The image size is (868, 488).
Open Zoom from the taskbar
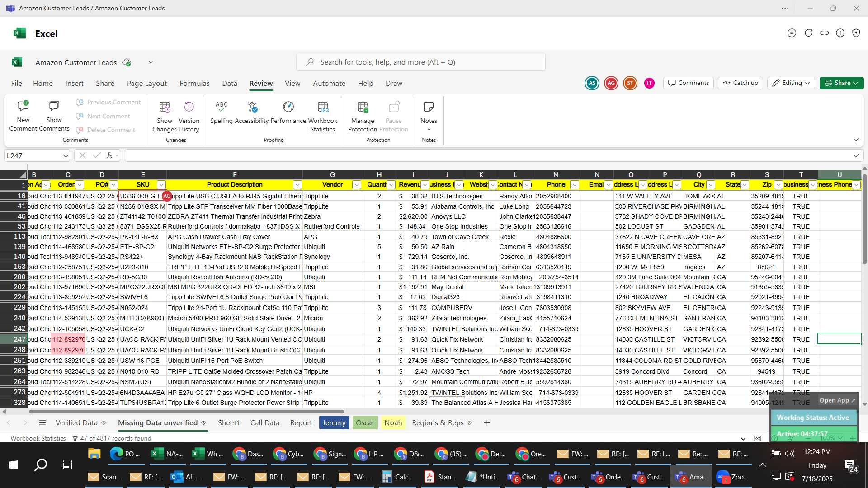732,477
